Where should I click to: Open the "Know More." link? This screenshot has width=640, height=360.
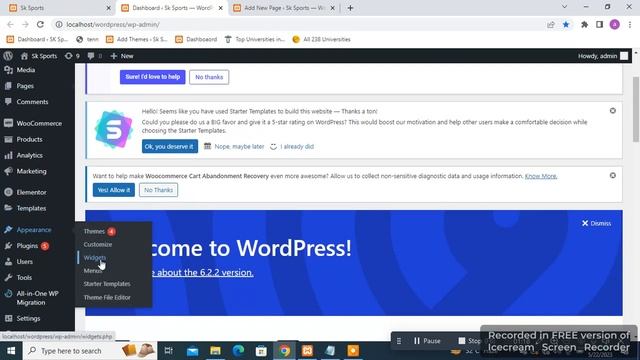pyautogui.click(x=541, y=176)
